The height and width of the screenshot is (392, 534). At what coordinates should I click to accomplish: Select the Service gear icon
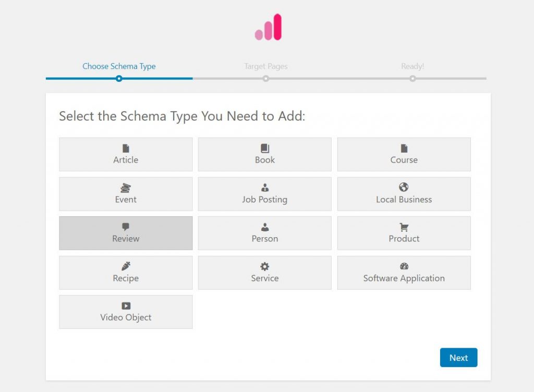point(264,266)
